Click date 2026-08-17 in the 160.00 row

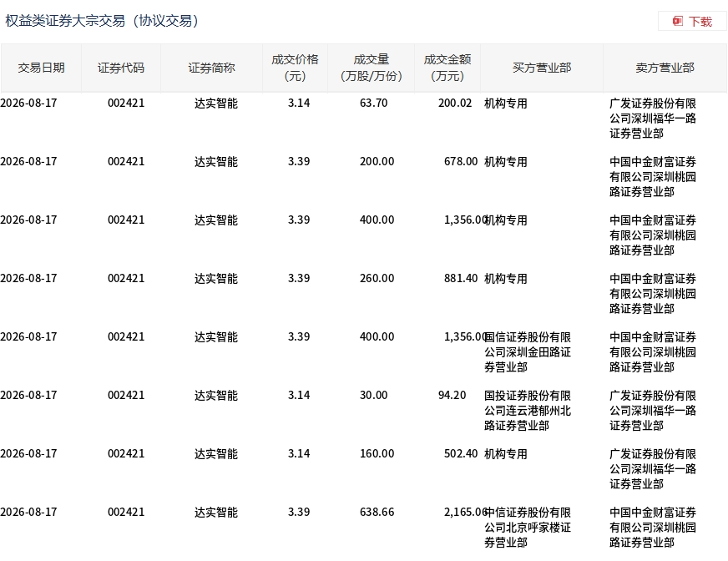[28, 454]
